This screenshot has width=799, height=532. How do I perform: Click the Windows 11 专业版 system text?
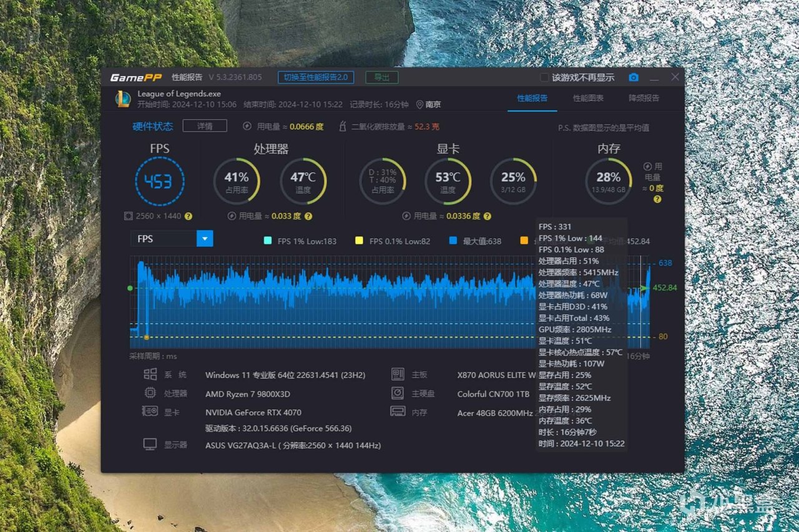click(x=285, y=375)
